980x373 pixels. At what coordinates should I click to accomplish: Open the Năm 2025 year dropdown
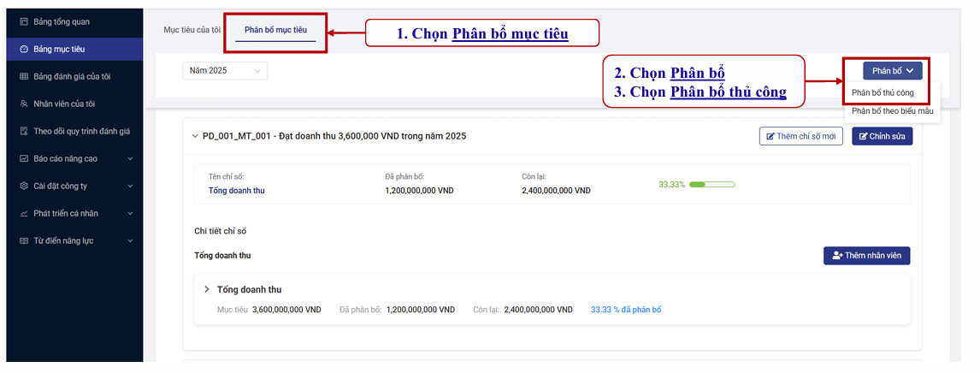click(x=225, y=71)
